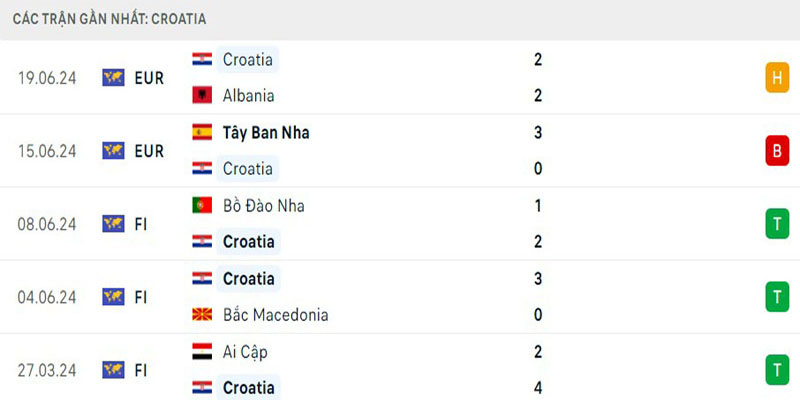Click the FI competition icon for 08.06.24
This screenshot has width=800, height=400.
click(x=113, y=224)
